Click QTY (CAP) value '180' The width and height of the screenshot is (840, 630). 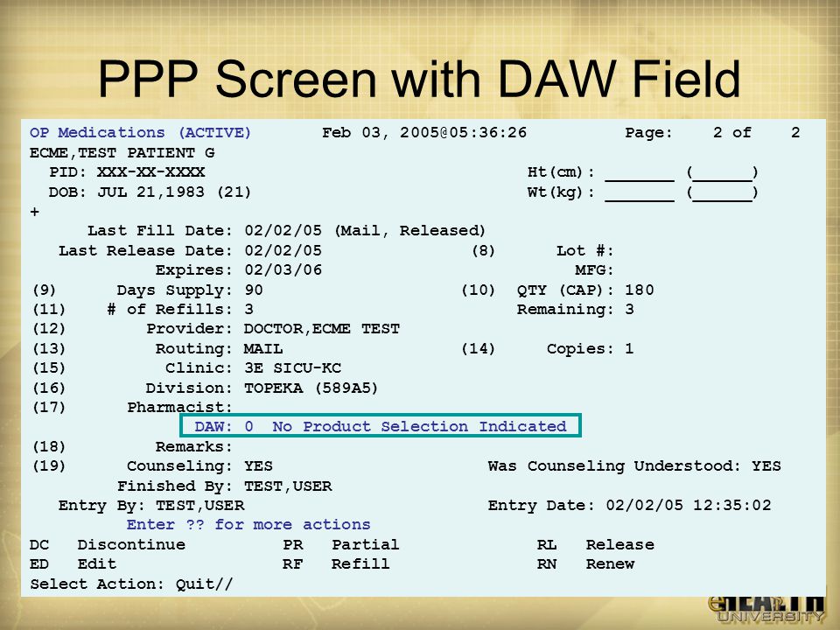pos(639,290)
